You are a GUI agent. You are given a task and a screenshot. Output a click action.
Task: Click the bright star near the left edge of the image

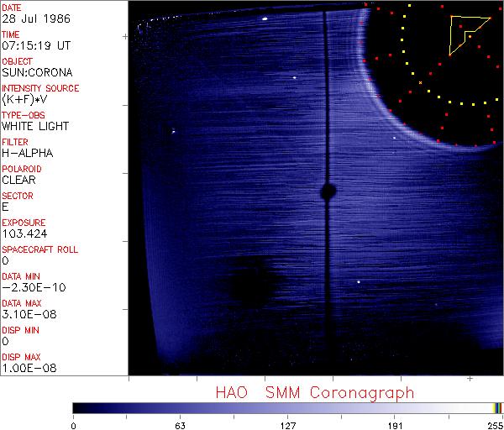point(173,130)
